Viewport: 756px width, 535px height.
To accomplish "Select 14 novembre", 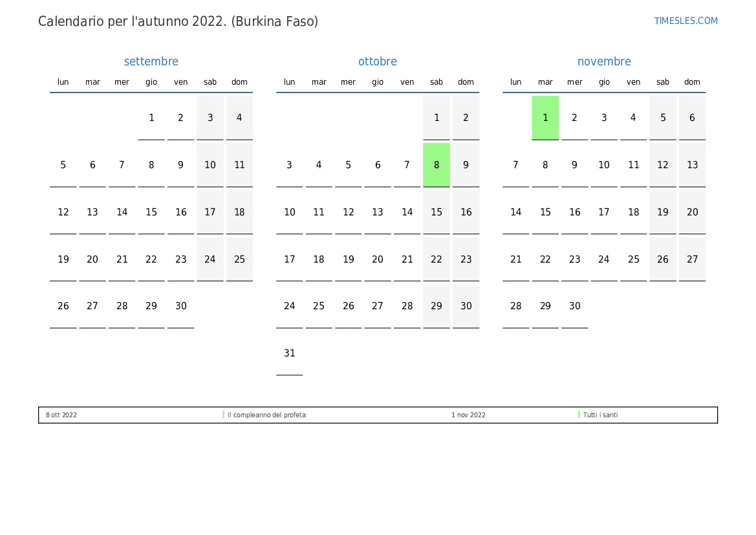I will [516, 212].
